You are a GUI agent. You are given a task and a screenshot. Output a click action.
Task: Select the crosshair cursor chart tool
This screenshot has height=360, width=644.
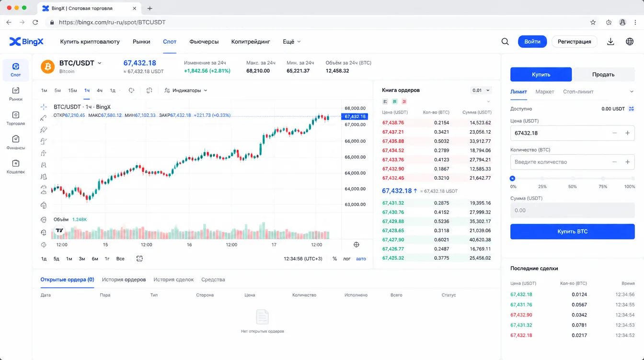pos(44,107)
